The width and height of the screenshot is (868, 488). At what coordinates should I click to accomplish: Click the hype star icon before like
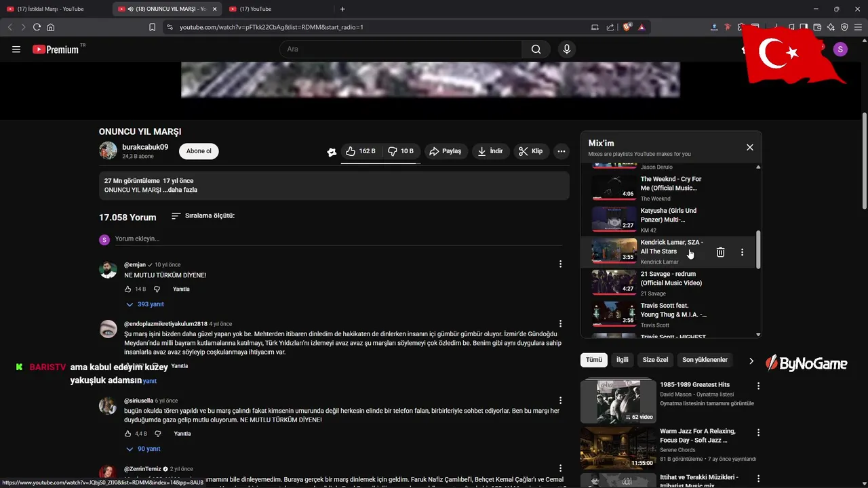[x=332, y=152]
